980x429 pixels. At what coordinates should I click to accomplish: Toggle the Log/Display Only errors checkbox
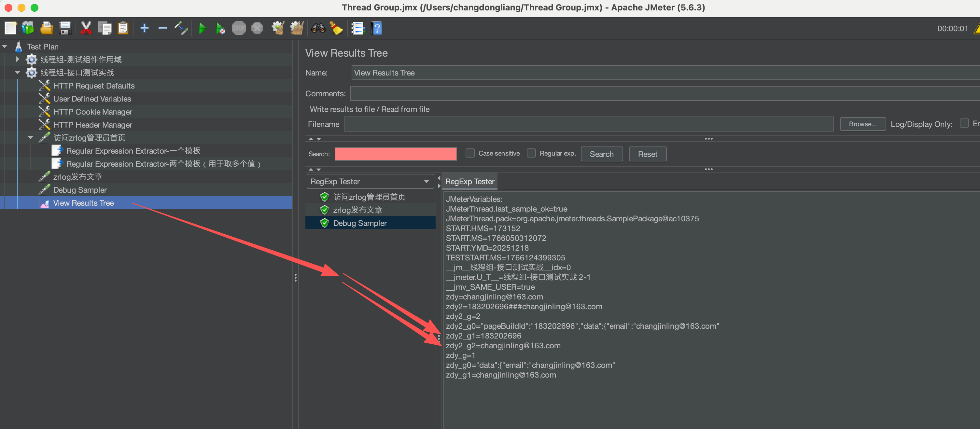(964, 124)
